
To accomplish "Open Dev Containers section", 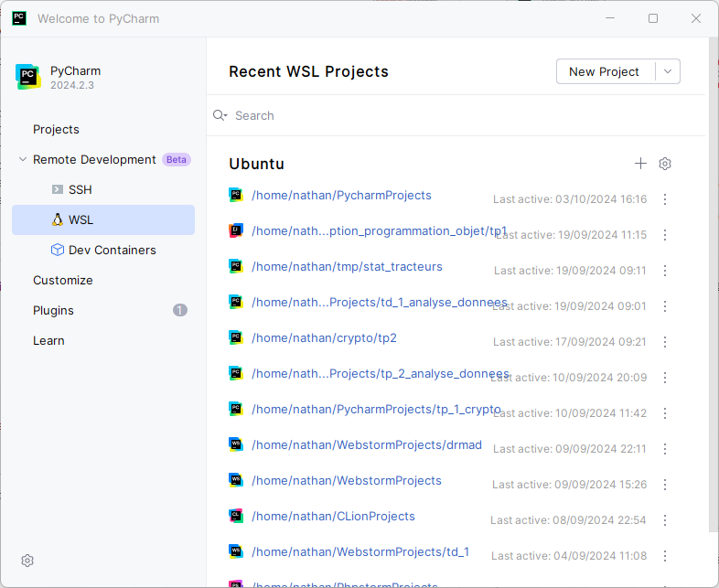I will pos(112,250).
